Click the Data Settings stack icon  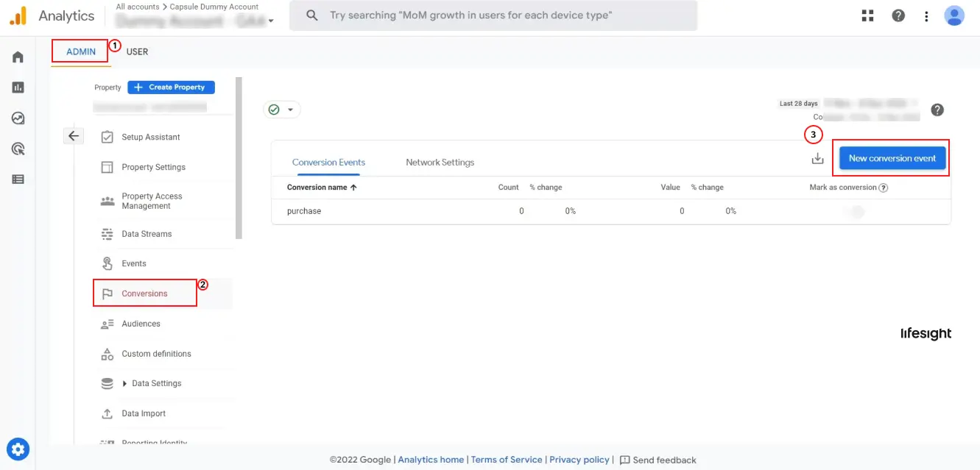tap(107, 383)
